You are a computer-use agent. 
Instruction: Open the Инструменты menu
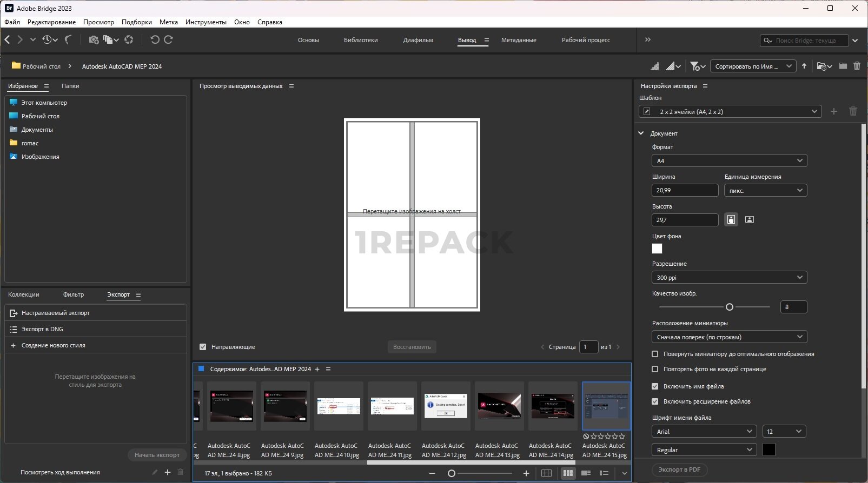(206, 22)
